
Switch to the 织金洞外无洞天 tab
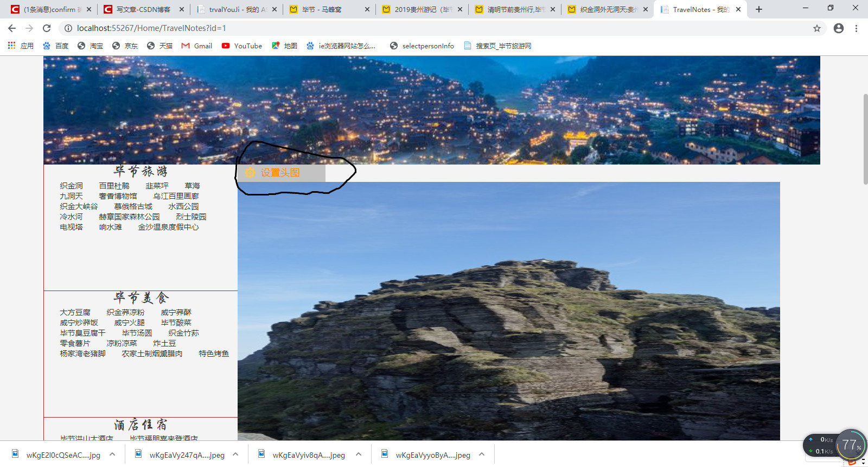click(608, 9)
